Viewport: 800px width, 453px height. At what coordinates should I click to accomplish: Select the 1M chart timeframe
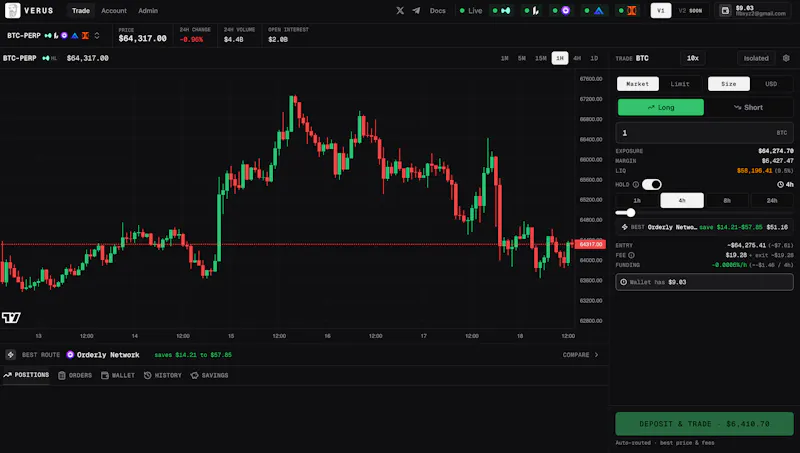pos(505,58)
